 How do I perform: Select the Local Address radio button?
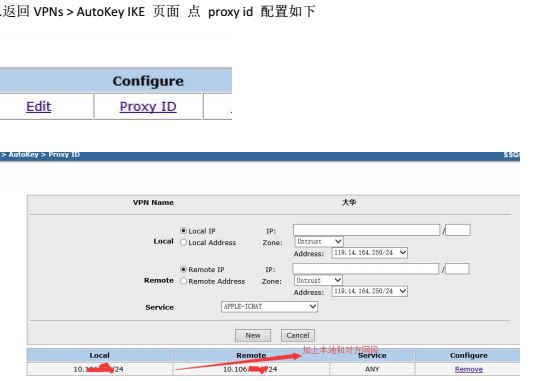[184, 242]
